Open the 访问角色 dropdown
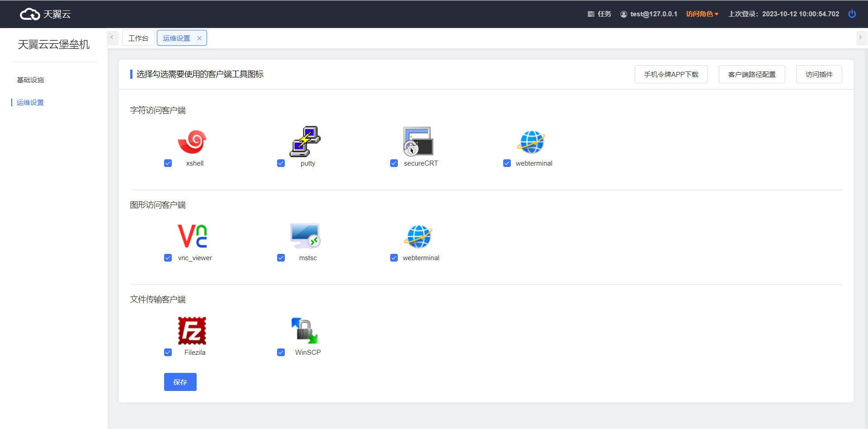Screen dimensions: 868x429 click(702, 14)
